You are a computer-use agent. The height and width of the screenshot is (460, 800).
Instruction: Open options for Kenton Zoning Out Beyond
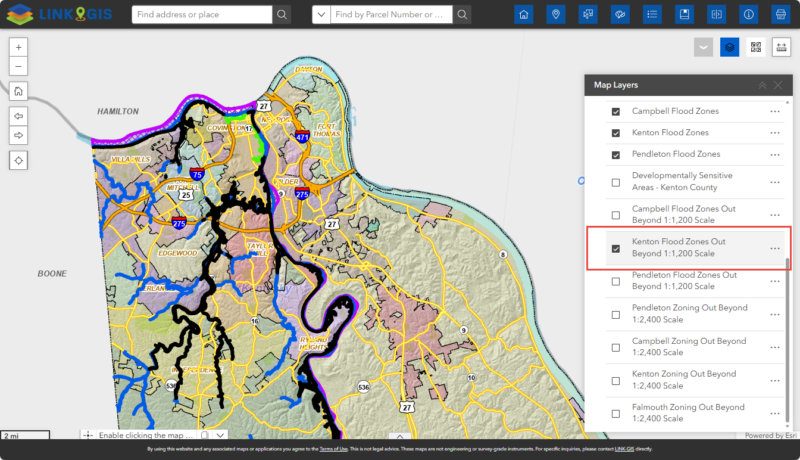pyautogui.click(x=774, y=381)
